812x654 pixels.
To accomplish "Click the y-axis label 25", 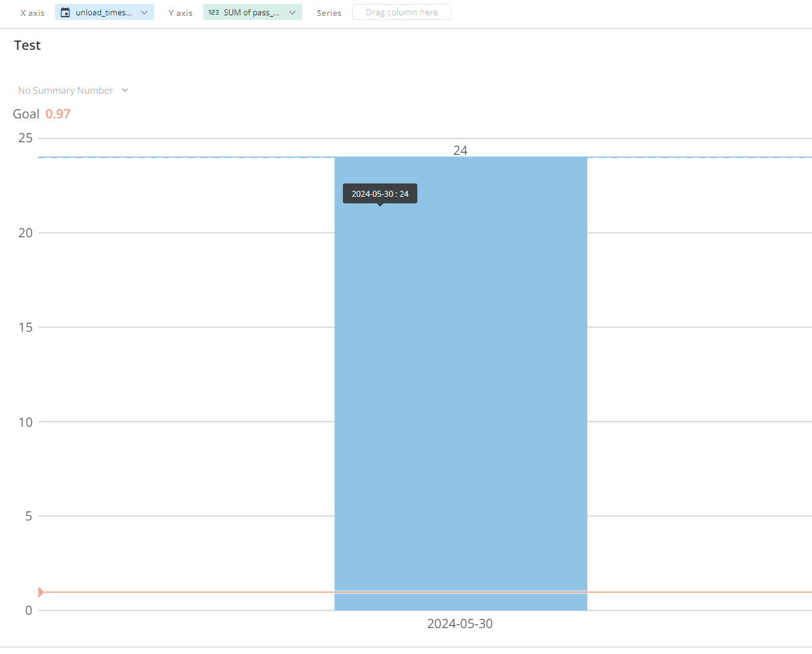I will pos(25,138).
